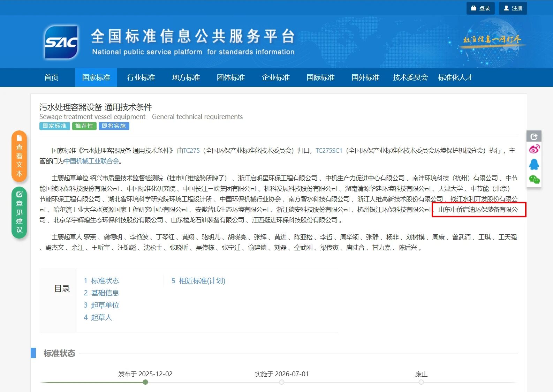This screenshot has width=553, height=392.
Task: Click the 登录 login button
Action: pos(480,8)
